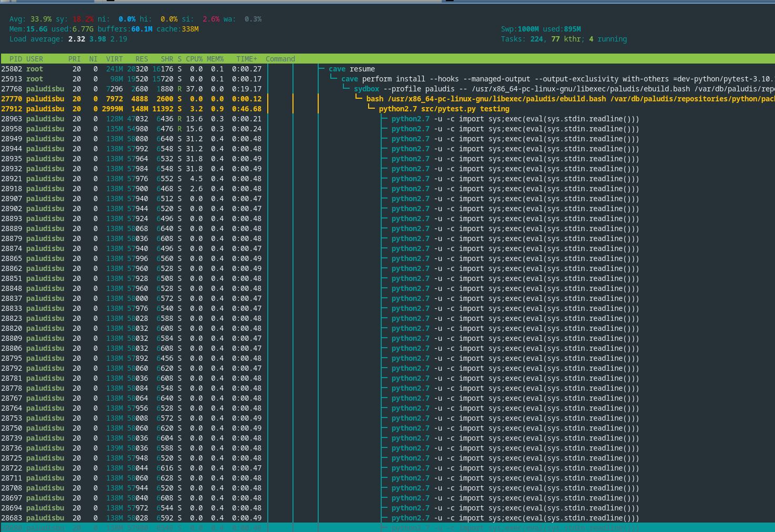
Task: Sort by MEM% column header
Action: coord(215,59)
